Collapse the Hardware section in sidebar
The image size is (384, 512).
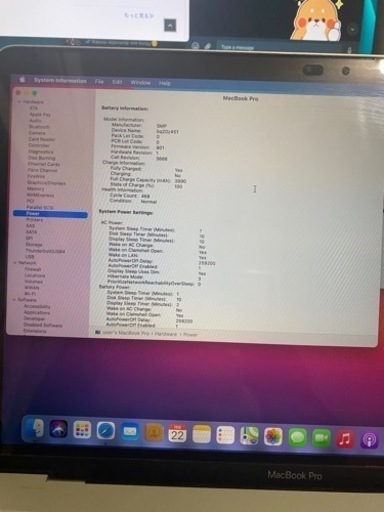tap(19, 102)
